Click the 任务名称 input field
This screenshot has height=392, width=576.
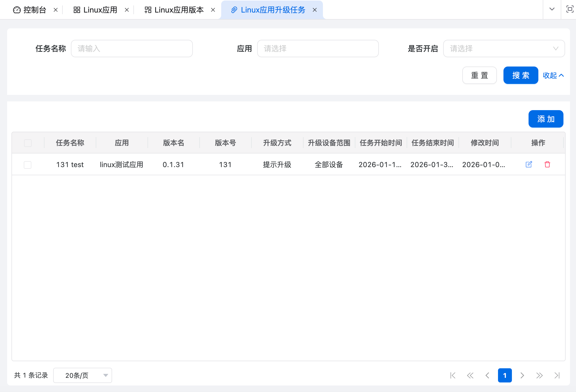coord(132,49)
